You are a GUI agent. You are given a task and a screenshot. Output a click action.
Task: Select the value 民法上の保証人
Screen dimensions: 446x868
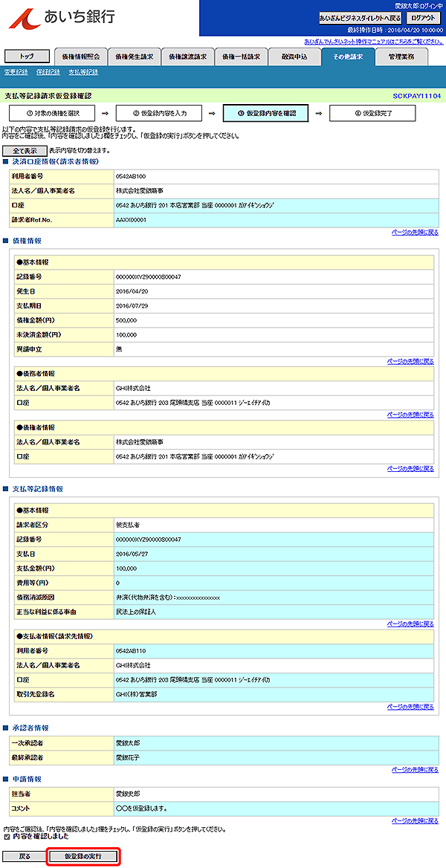click(135, 612)
